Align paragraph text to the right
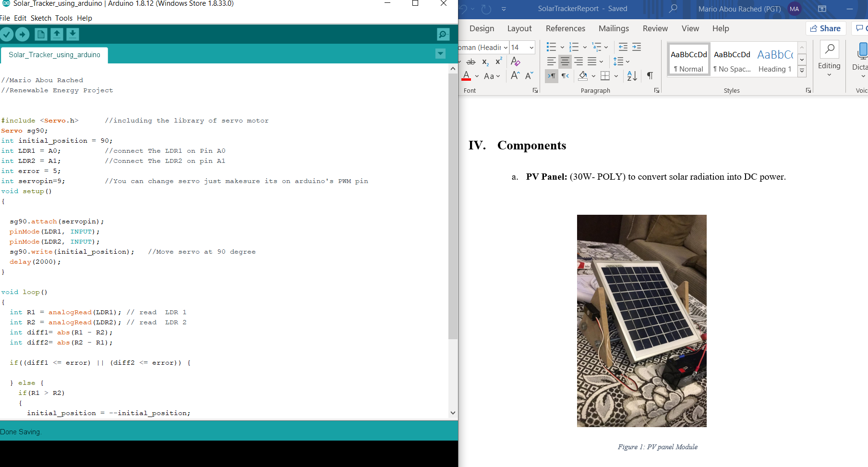The width and height of the screenshot is (868, 467). tap(579, 61)
